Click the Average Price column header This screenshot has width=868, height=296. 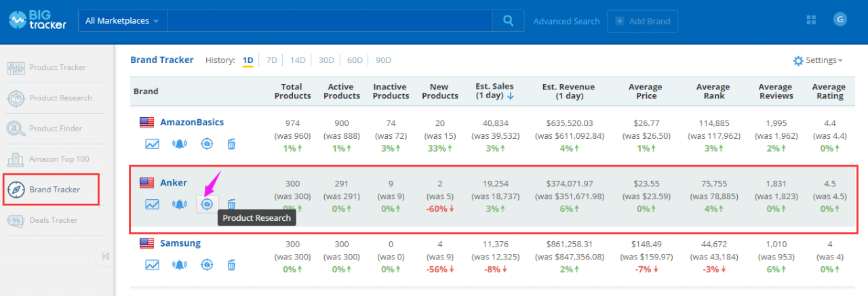pos(646,91)
